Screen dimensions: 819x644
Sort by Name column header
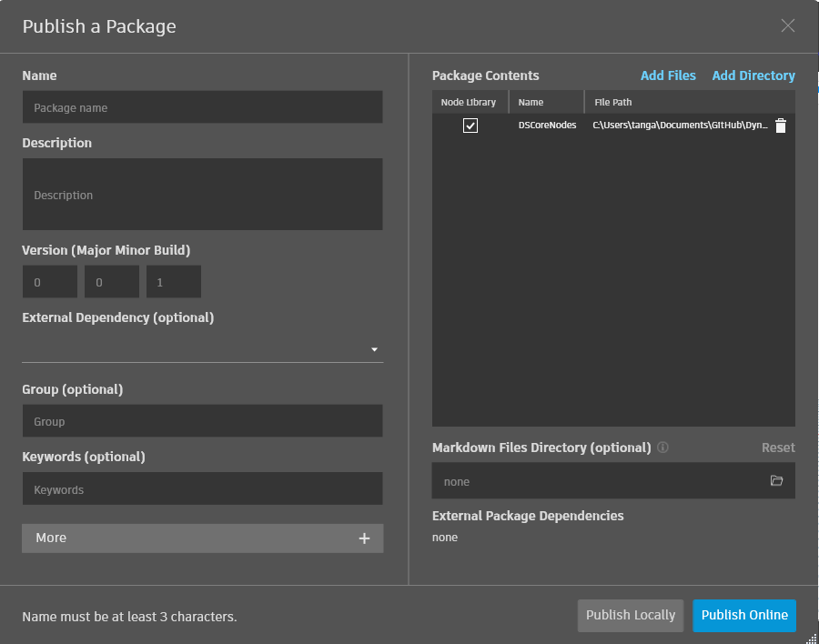pos(546,103)
